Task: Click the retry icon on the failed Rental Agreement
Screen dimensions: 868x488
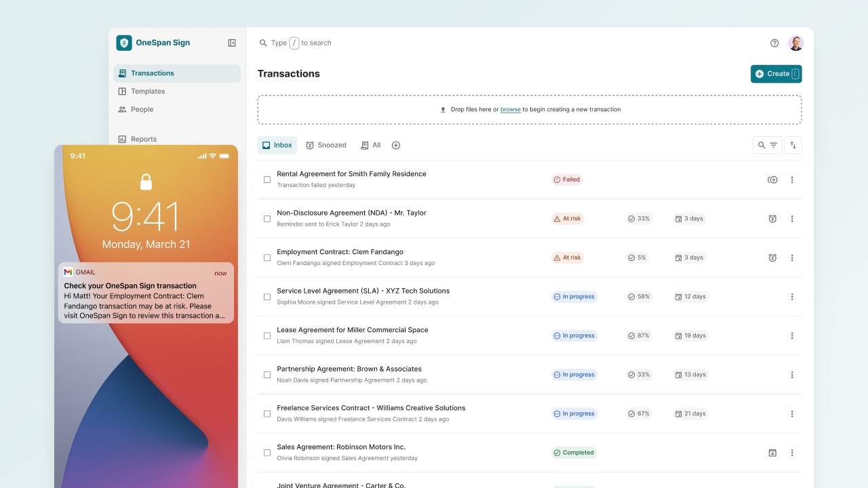Action: pyautogui.click(x=772, y=180)
